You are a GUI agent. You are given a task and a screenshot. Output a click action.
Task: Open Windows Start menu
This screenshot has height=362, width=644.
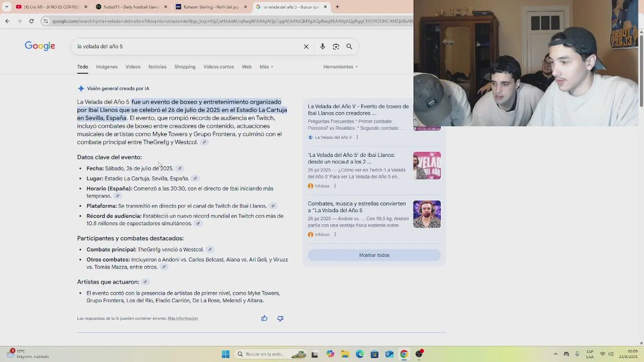point(226,354)
